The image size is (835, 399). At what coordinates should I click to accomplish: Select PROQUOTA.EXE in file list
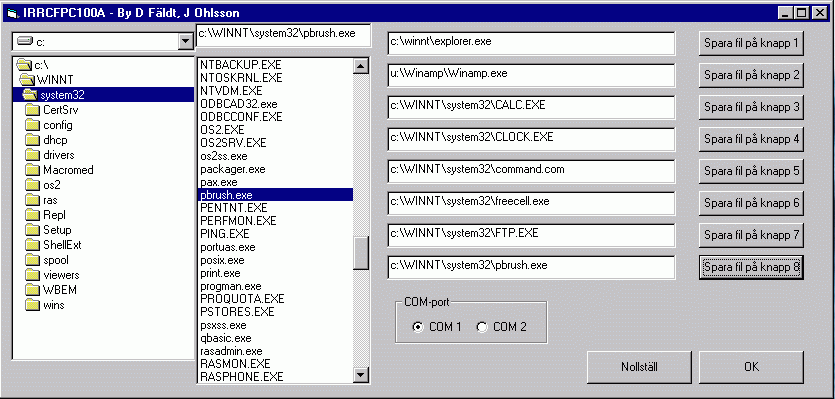point(275,299)
